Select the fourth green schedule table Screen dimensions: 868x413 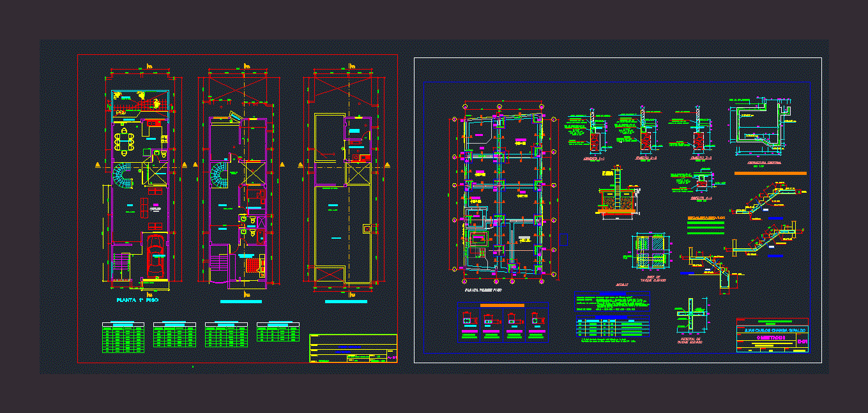[278, 332]
